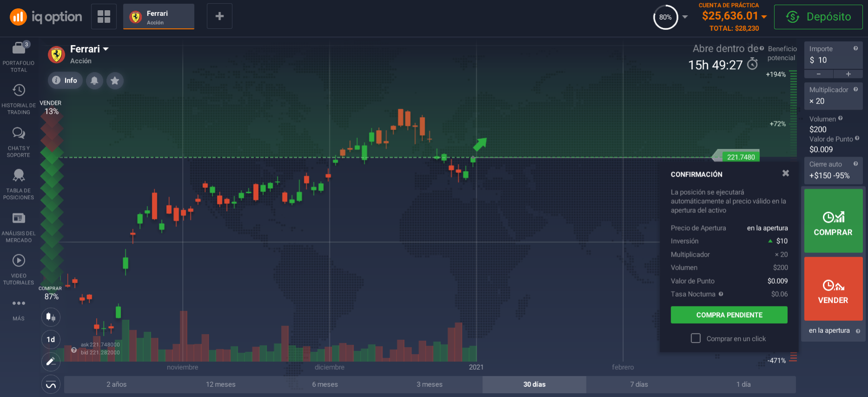Close the Confirmación panel
The width and height of the screenshot is (868, 397).
[x=785, y=173]
